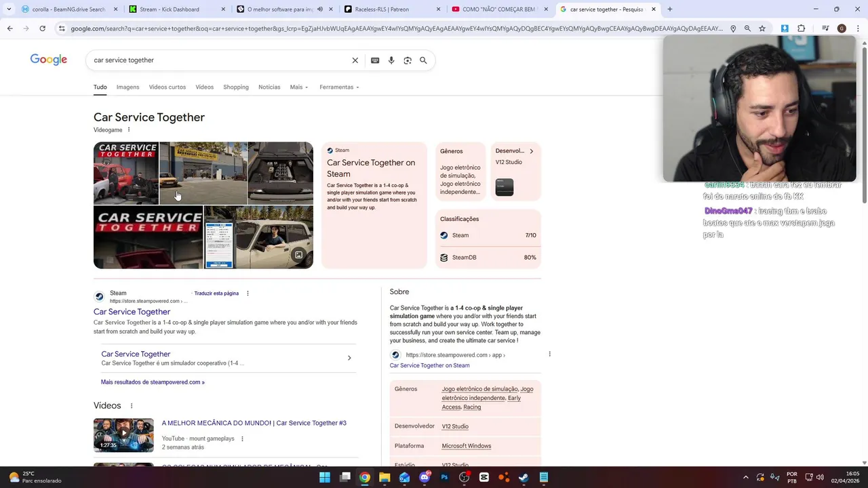Switch to the Notícias tab
The width and height of the screenshot is (868, 488).
[x=269, y=87]
